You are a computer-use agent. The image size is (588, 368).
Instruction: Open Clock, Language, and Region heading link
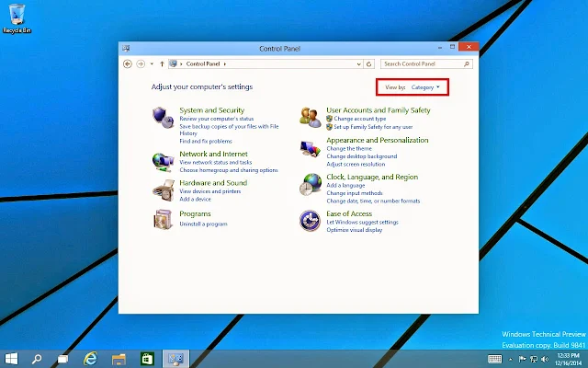tap(372, 177)
